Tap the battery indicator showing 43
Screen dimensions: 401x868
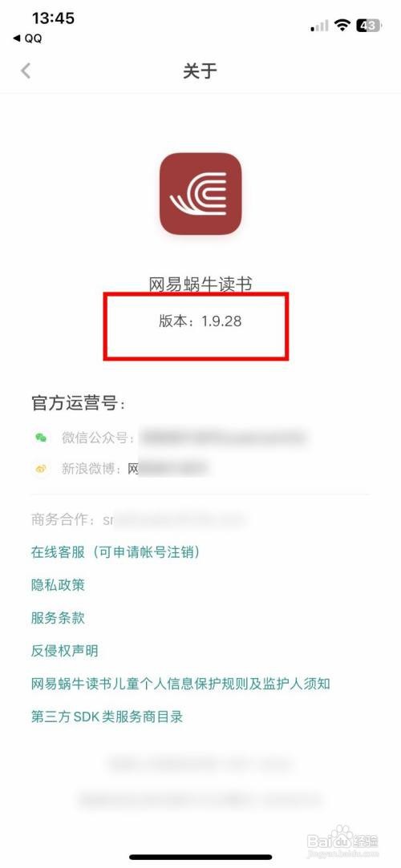368,25
